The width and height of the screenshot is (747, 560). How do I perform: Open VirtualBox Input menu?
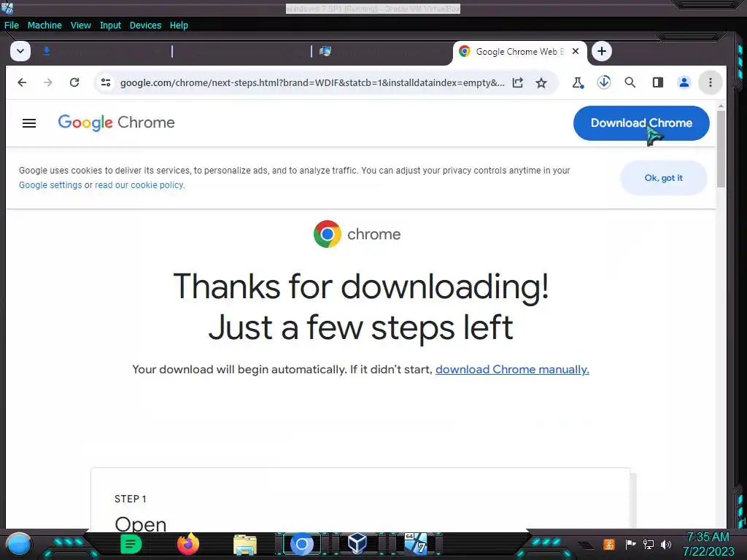point(110,26)
